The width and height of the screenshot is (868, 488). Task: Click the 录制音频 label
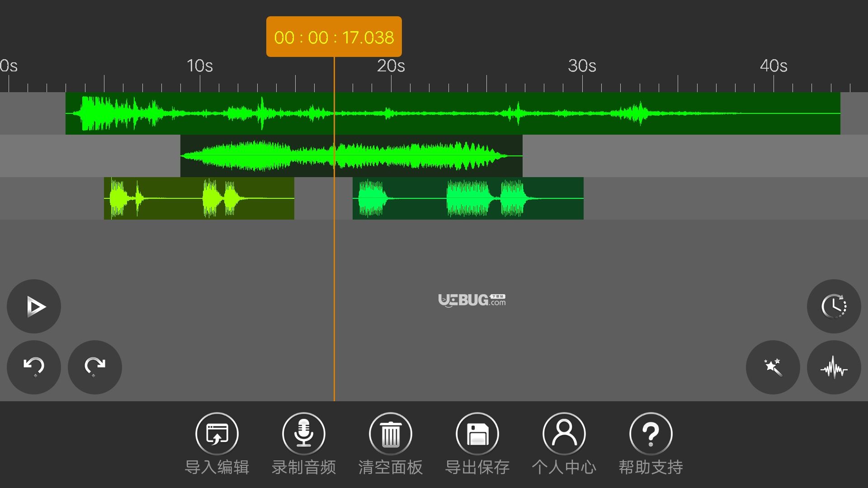point(304,467)
